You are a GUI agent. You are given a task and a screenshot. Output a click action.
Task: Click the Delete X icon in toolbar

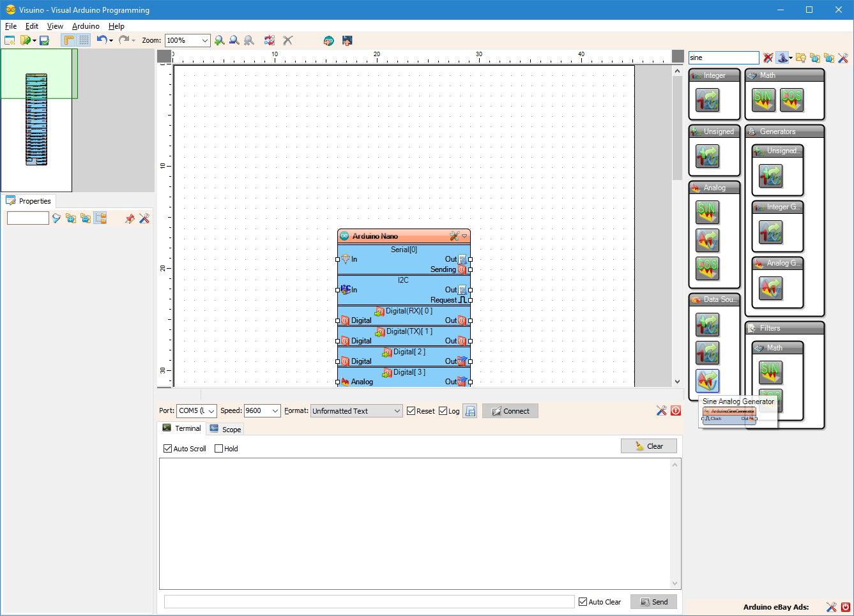click(288, 40)
